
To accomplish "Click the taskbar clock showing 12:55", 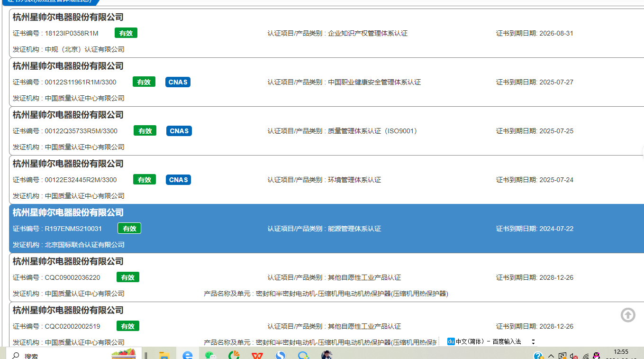I will [621, 352].
